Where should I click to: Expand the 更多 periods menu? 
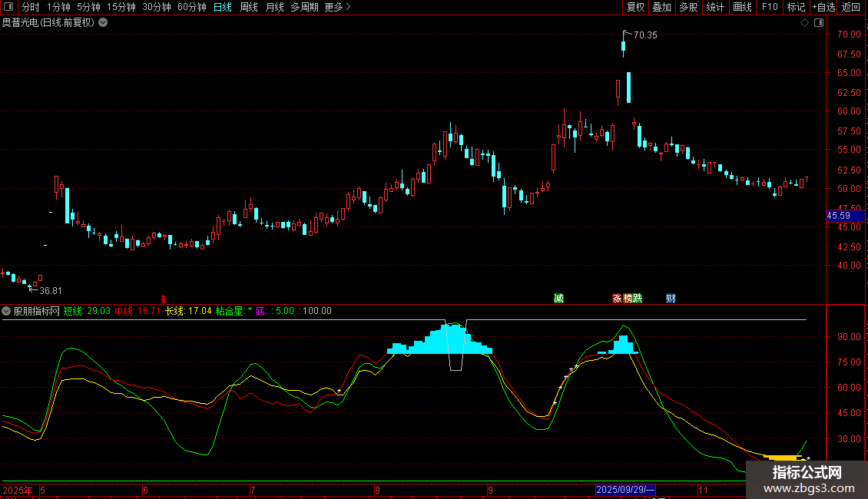[x=337, y=7]
